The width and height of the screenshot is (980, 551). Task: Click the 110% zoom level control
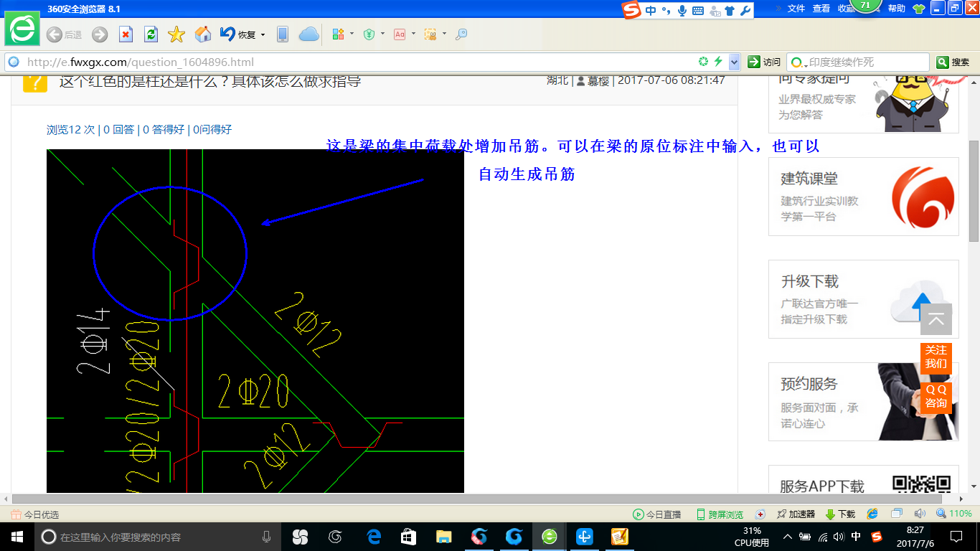954,514
